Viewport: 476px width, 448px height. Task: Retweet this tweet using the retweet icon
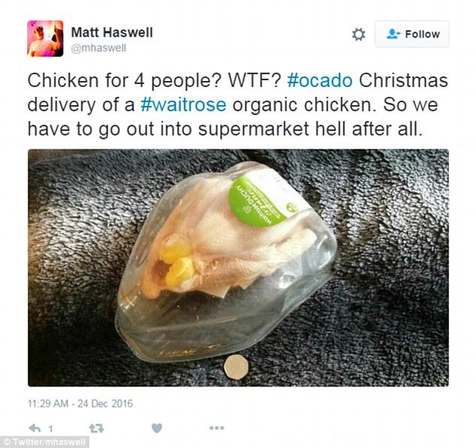click(x=97, y=428)
